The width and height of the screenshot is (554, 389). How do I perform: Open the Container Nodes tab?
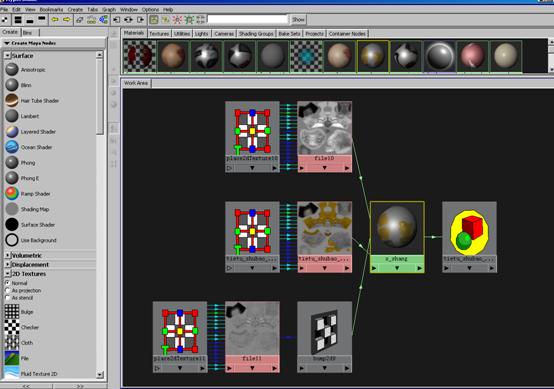pyautogui.click(x=347, y=34)
